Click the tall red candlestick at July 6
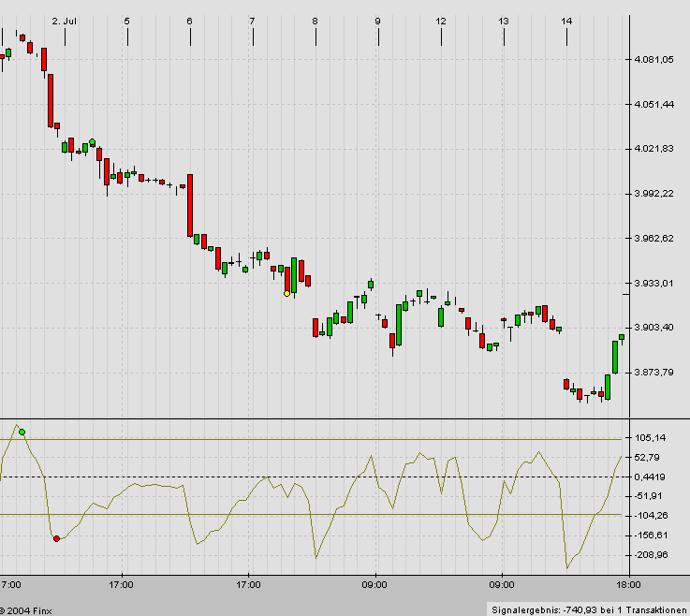 coord(190,205)
